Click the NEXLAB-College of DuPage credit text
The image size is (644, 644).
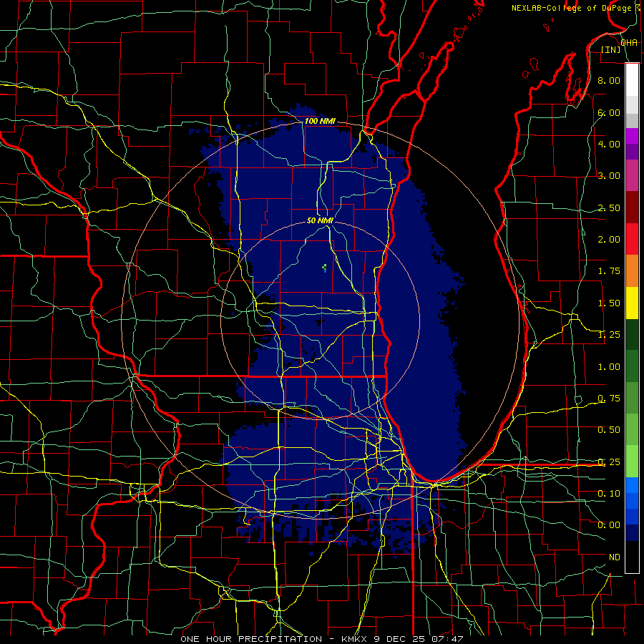coord(572,8)
